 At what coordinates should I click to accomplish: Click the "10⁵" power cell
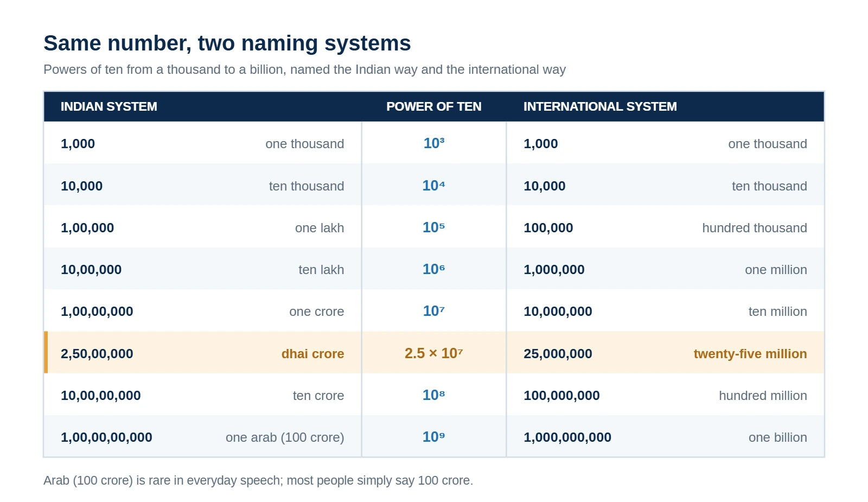434,227
